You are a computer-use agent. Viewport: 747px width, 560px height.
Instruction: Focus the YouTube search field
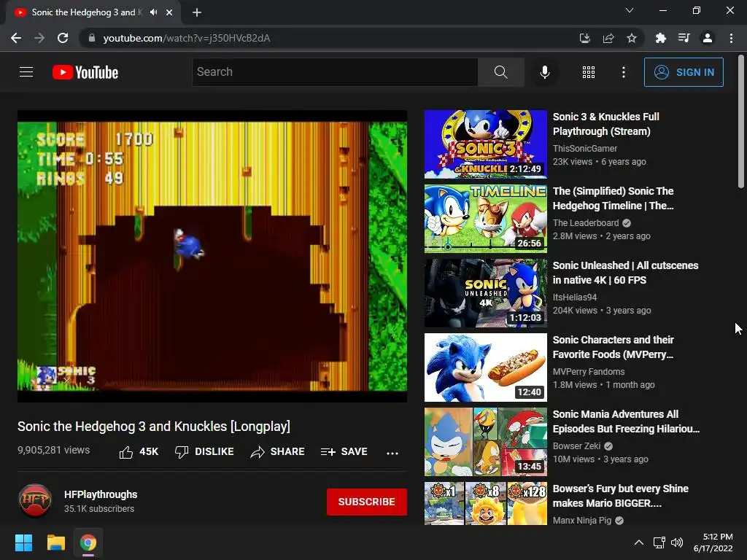[x=335, y=72]
